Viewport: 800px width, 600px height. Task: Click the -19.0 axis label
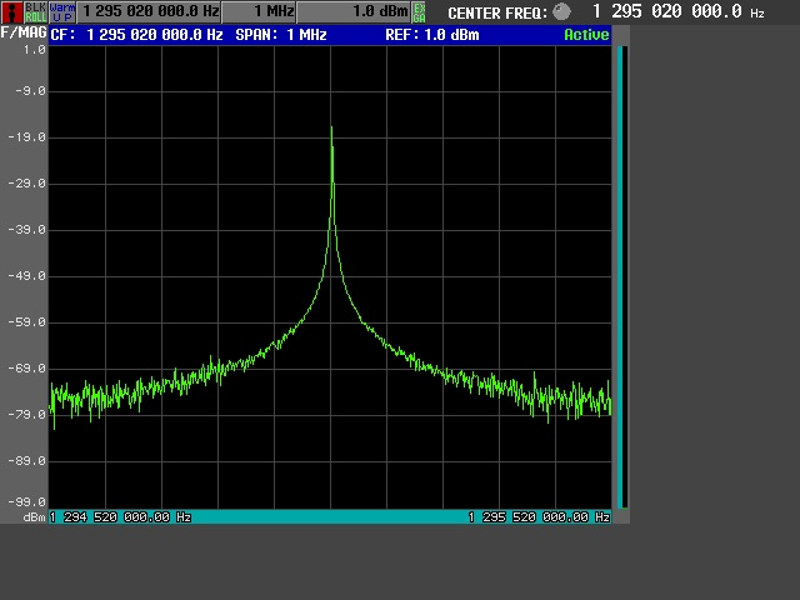click(28, 137)
